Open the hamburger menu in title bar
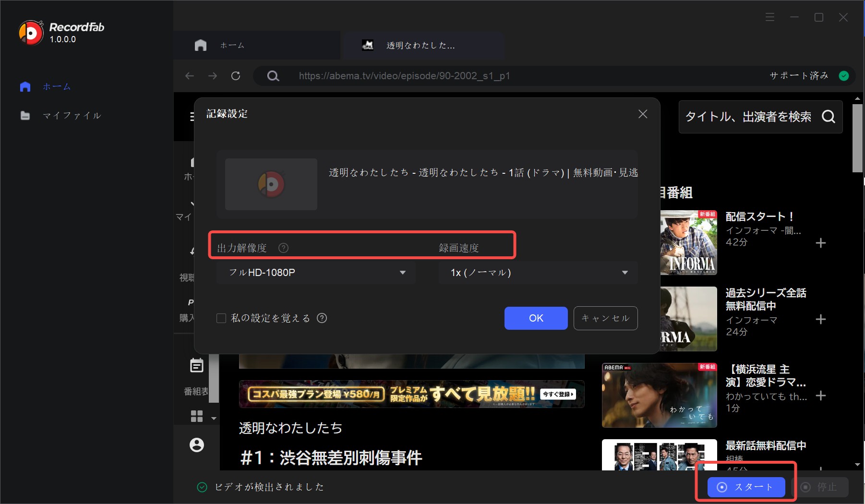The width and height of the screenshot is (865, 504). click(x=770, y=17)
